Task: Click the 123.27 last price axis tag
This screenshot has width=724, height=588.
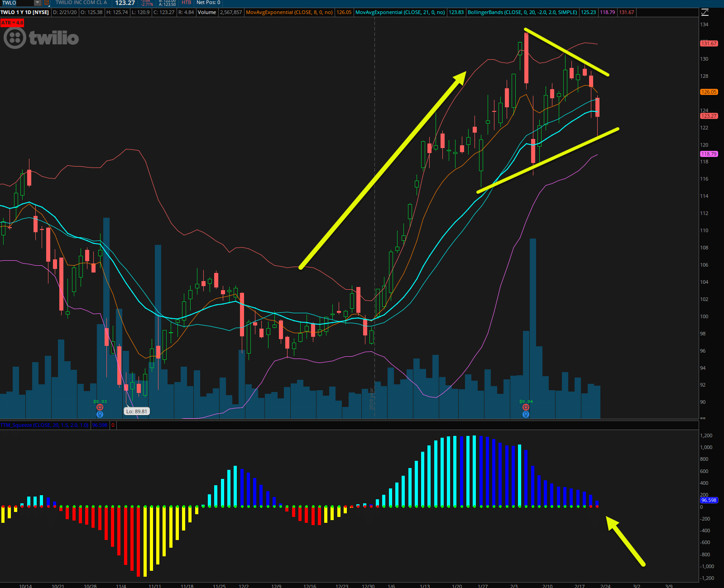Action: point(709,116)
